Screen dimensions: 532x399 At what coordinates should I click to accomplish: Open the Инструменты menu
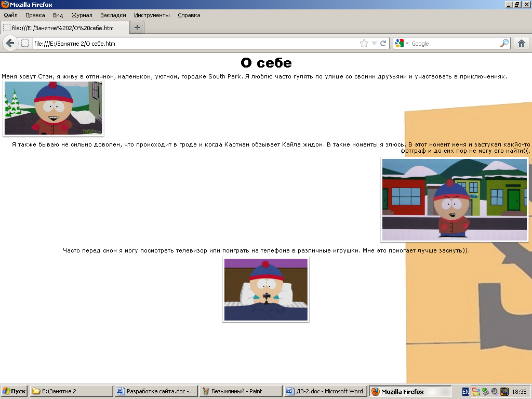[x=152, y=15]
